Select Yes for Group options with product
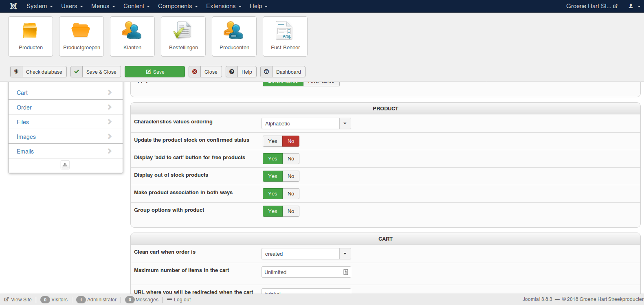Screen dimensions: 644x305 coord(273,211)
